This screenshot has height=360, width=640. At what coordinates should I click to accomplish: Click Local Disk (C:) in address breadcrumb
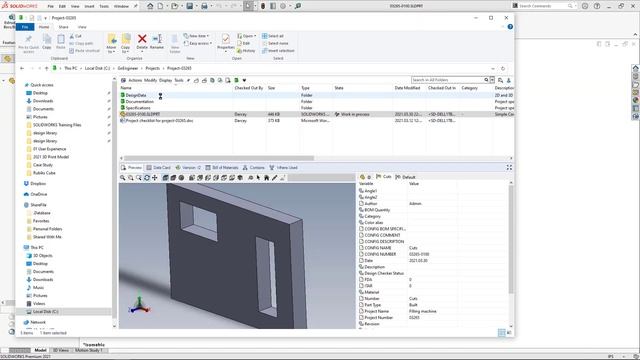(x=98, y=68)
